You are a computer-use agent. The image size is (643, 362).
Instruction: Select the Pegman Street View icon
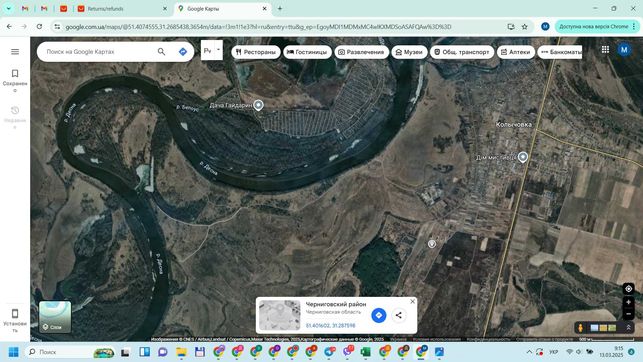pos(580,328)
